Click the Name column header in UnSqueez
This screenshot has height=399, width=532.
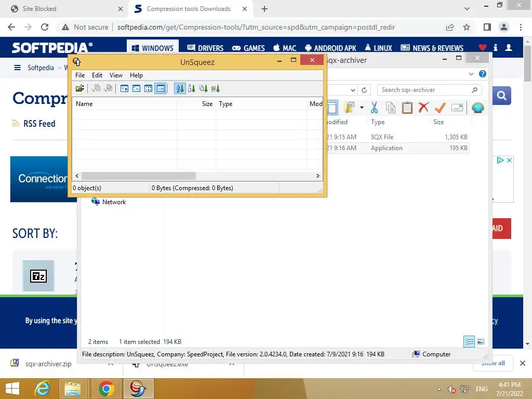125,104
